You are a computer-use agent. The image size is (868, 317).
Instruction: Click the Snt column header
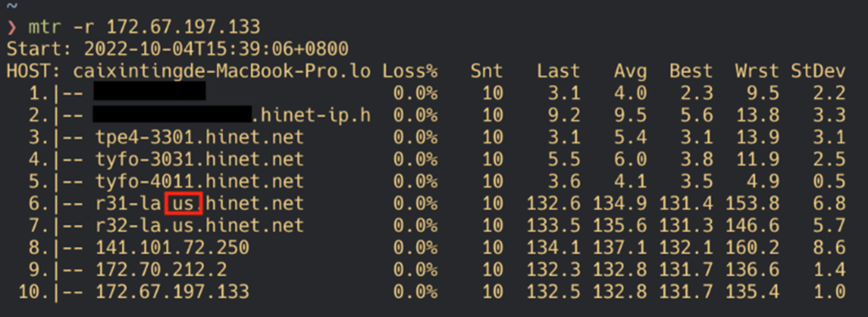[x=487, y=71]
